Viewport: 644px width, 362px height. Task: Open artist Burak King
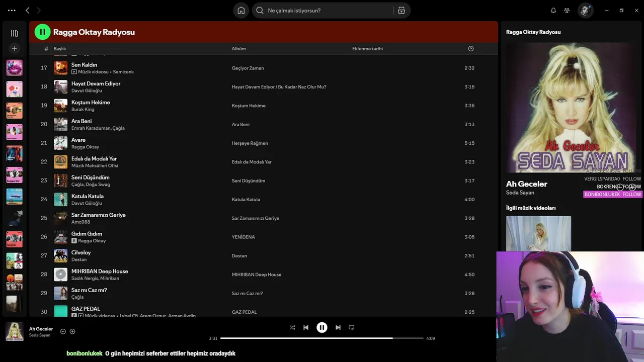pyautogui.click(x=83, y=110)
